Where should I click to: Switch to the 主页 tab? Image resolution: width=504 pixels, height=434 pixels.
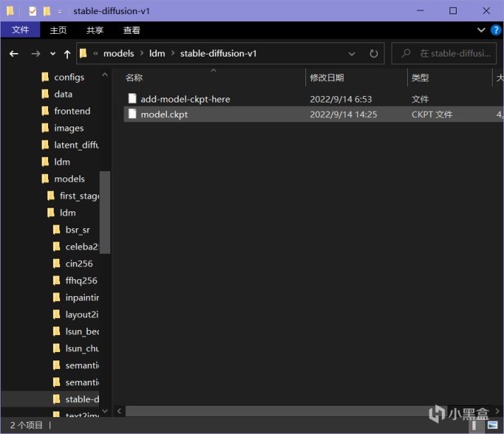[58, 30]
